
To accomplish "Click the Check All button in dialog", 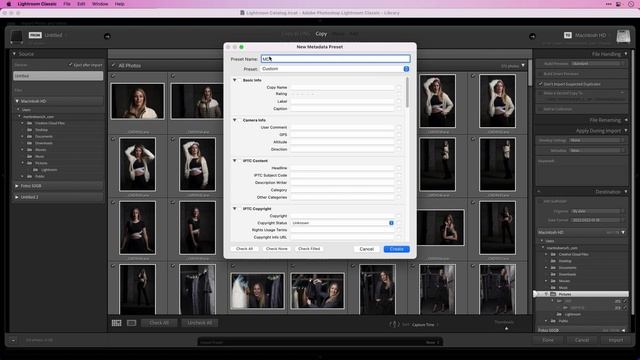I will point(244,249).
